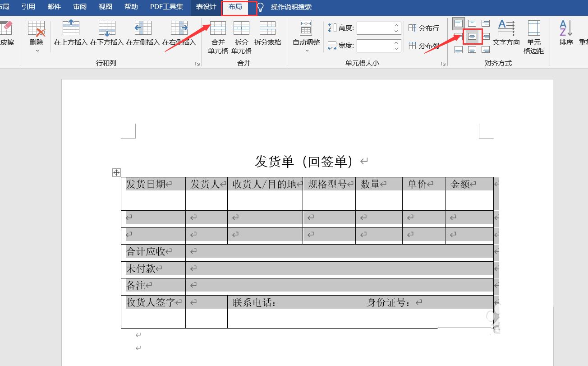Image resolution: width=588 pixels, height=366 pixels.
Task: Click 拆分单元格 split cells icon
Action: coord(241,28)
